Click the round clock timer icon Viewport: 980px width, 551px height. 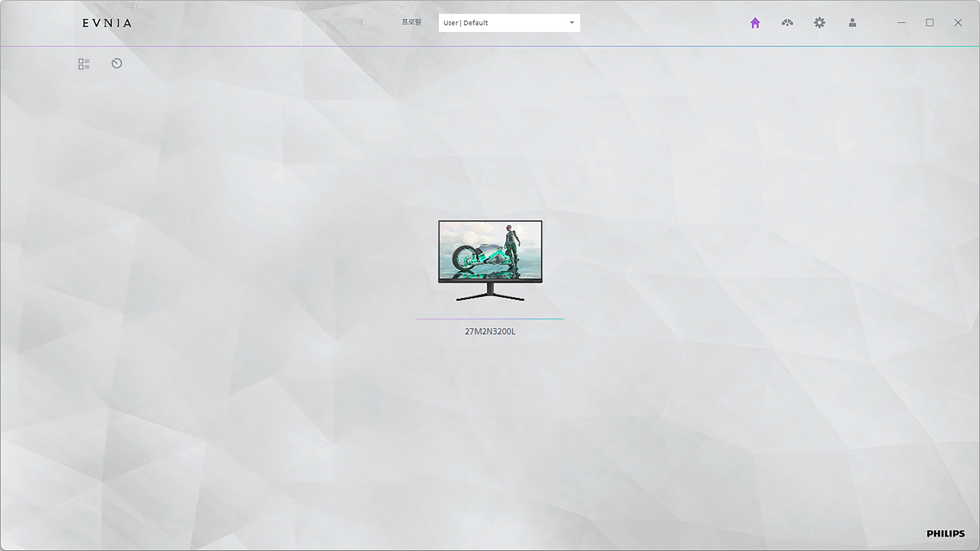click(116, 63)
